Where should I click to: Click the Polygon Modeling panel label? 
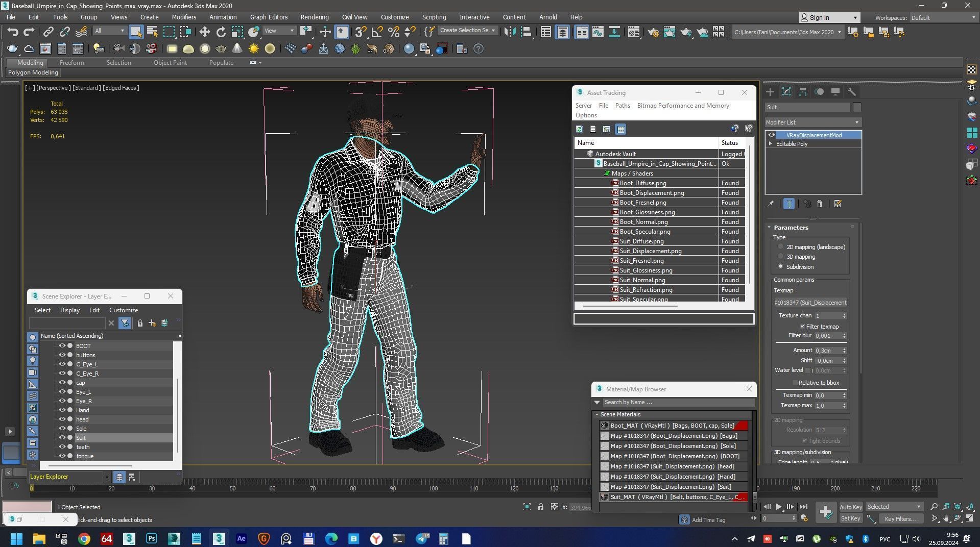33,72
